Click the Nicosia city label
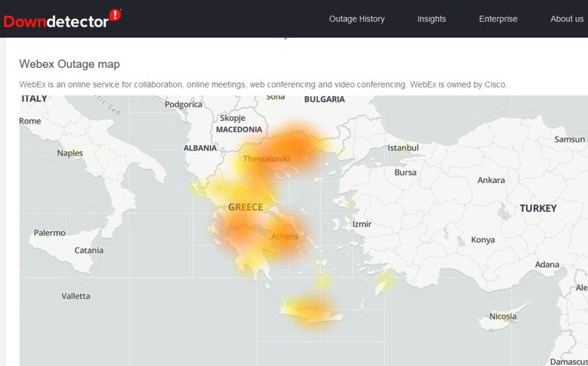 pyautogui.click(x=502, y=316)
